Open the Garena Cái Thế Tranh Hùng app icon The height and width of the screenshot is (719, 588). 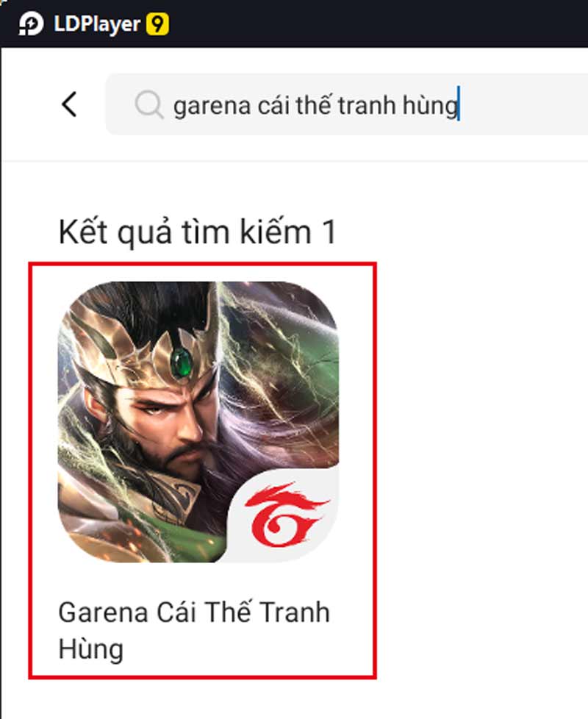point(198,422)
